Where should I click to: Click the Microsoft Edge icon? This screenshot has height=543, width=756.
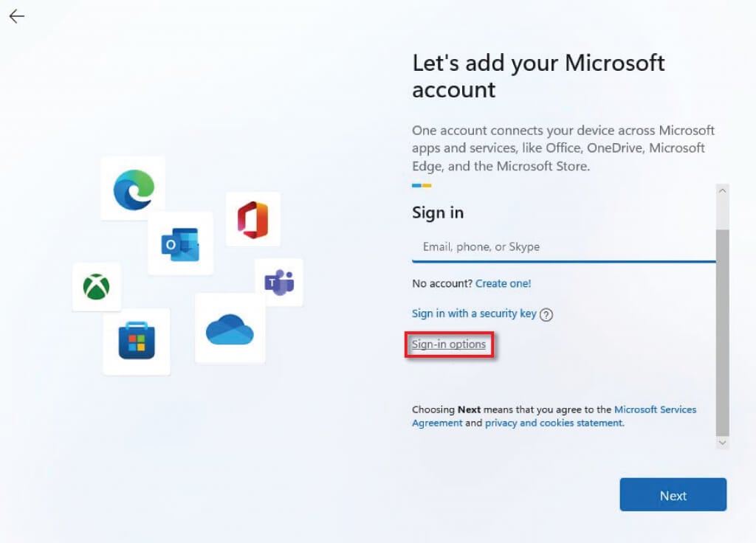134,190
